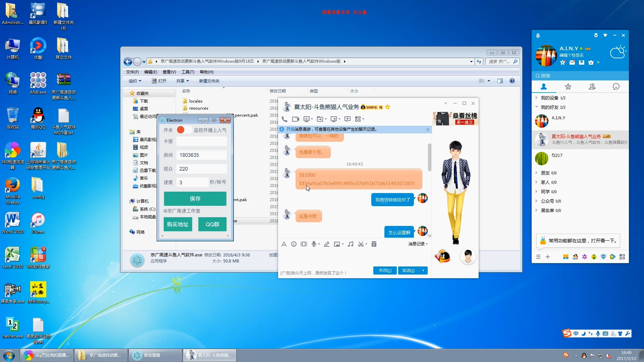Open the QQ game icon at bottom bar
The height and width of the screenshot is (362, 644).
point(566,257)
